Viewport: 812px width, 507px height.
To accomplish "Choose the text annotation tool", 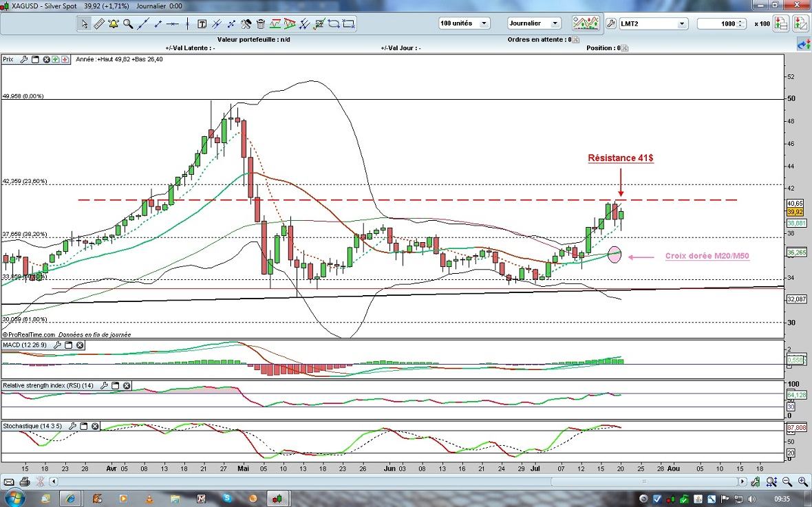I will (x=202, y=24).
